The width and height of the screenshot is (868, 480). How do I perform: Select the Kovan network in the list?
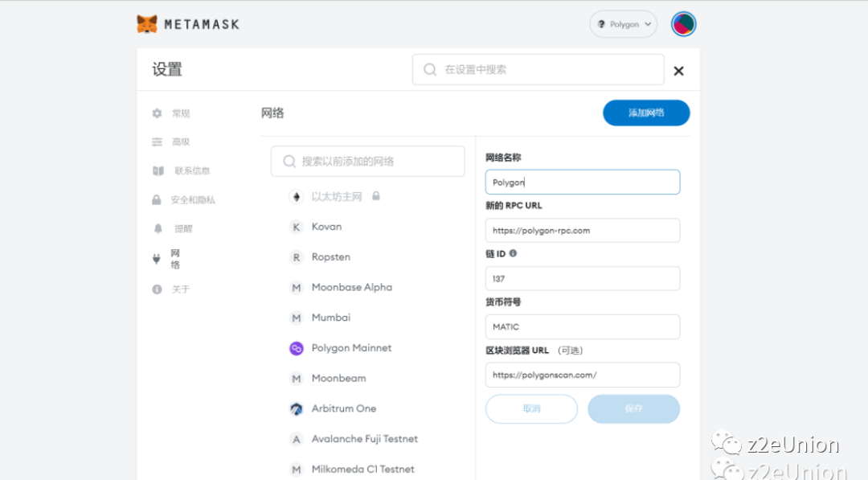(325, 226)
